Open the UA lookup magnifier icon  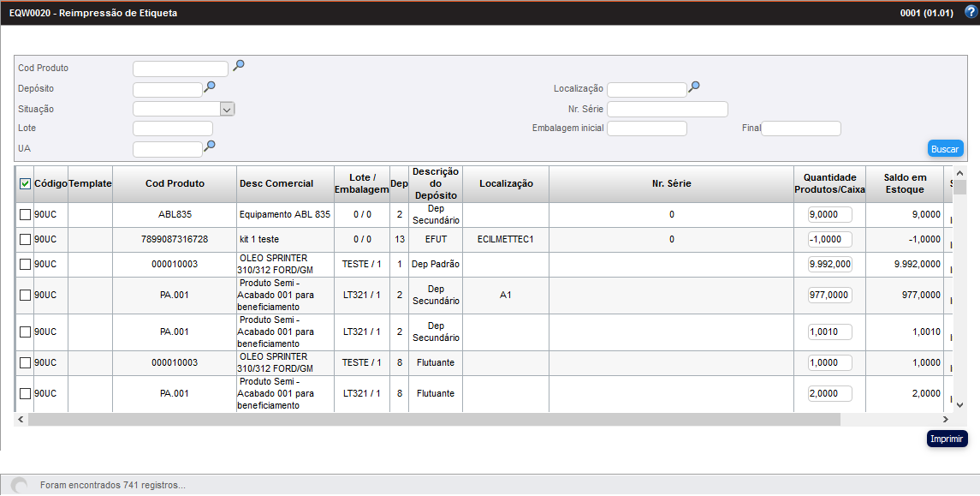(210, 146)
